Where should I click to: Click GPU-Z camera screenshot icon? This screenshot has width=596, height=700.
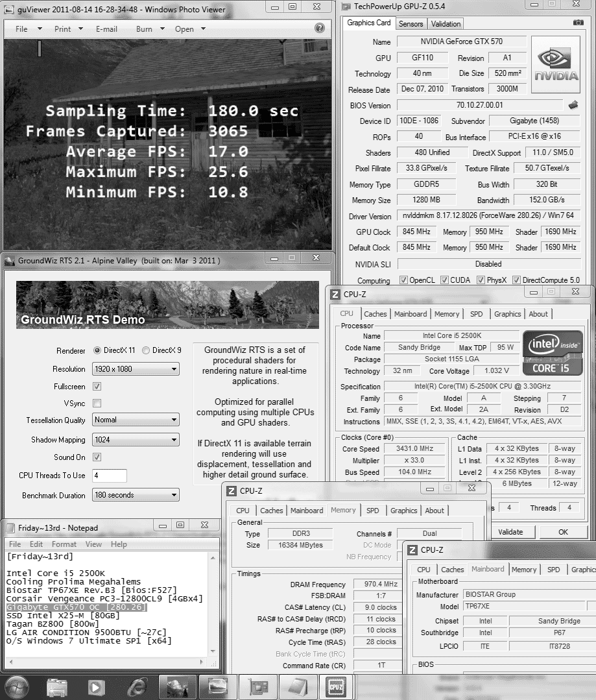point(578,22)
